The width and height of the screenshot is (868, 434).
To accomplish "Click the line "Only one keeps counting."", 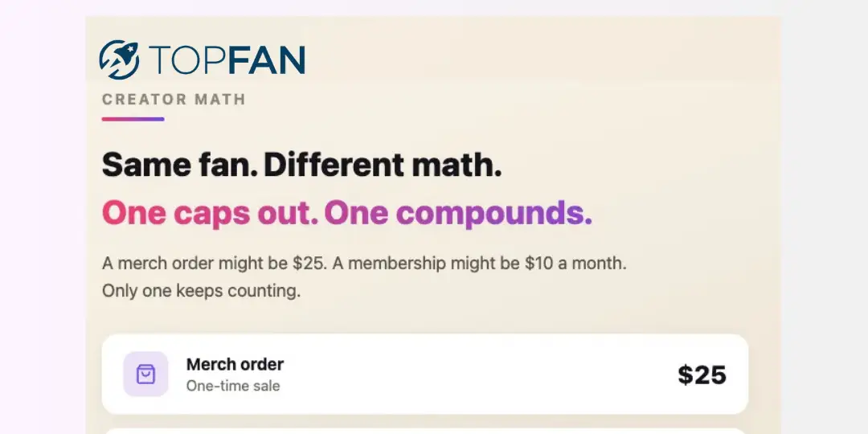I will pyautogui.click(x=202, y=291).
